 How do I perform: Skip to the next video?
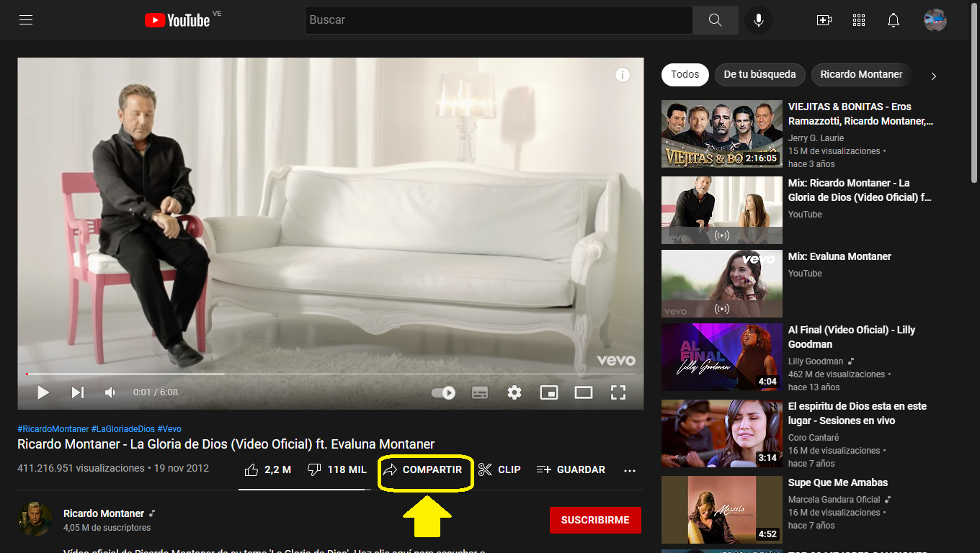click(x=78, y=392)
